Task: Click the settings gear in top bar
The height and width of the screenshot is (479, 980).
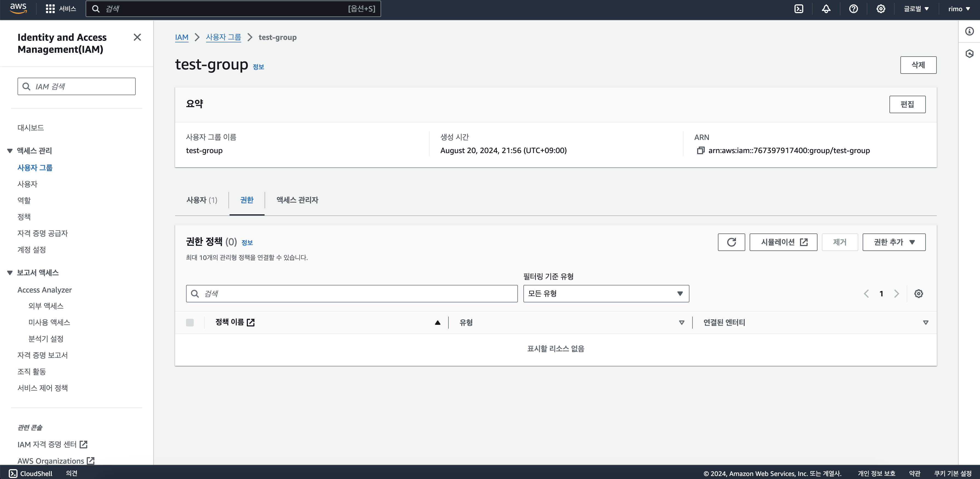Action: pos(881,9)
